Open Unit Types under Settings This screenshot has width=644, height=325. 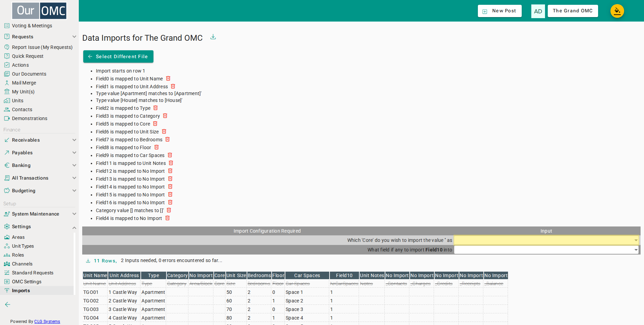pyautogui.click(x=23, y=246)
